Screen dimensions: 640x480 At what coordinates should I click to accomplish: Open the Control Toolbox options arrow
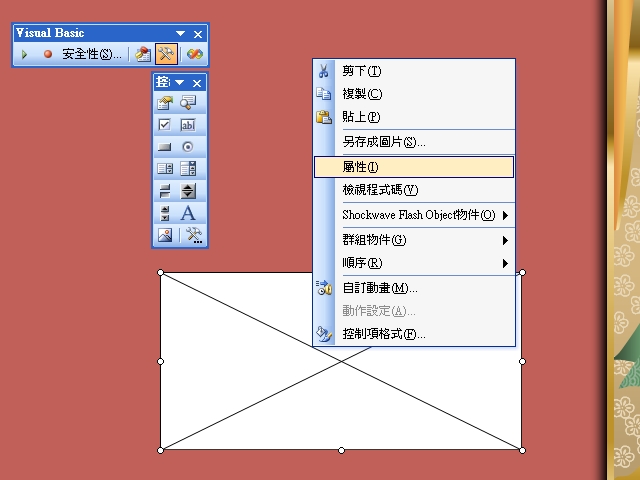(180, 83)
